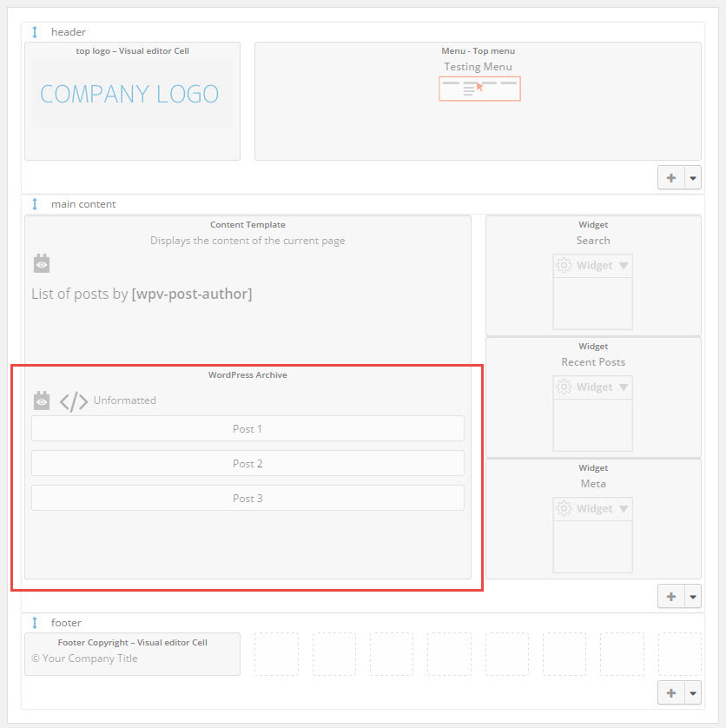Screen dimensions: 726x728
Task: Click the footer row name label
Action: (x=66, y=623)
